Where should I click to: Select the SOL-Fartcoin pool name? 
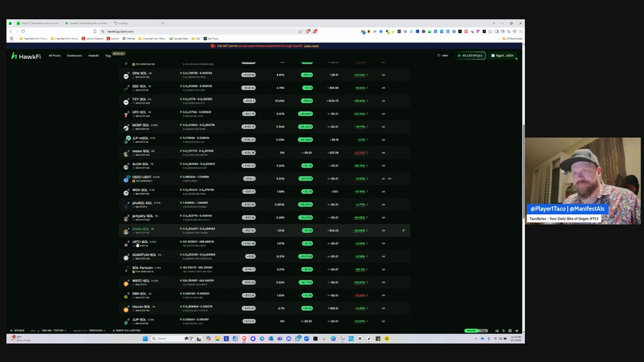pos(142,267)
